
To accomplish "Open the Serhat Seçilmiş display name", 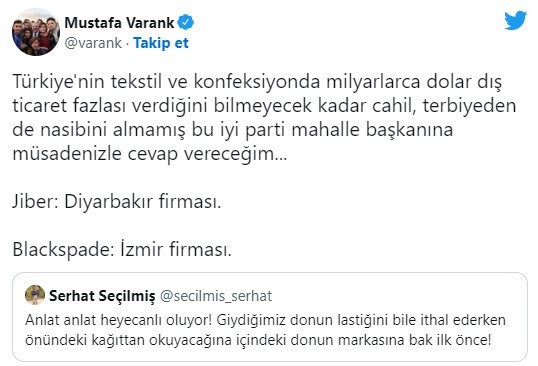I will [102, 296].
